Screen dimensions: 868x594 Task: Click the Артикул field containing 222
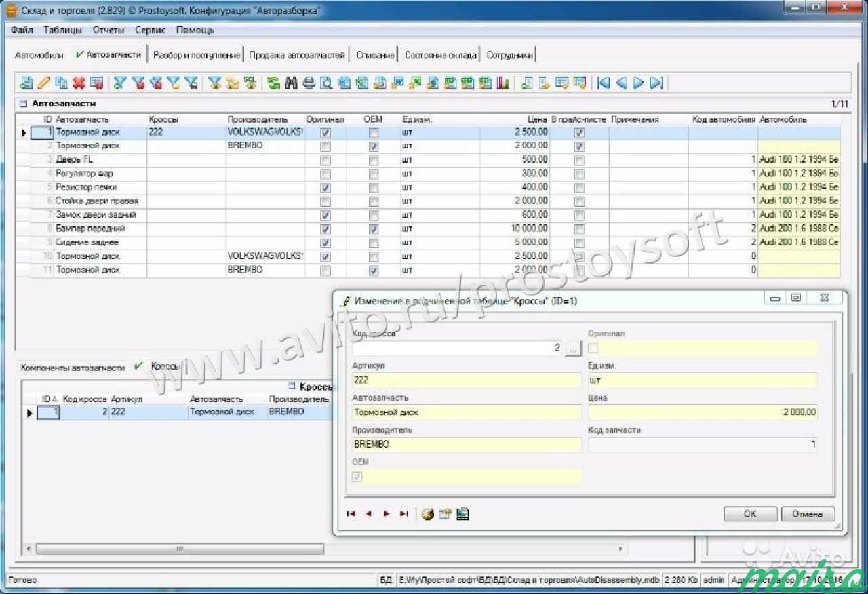pyautogui.click(x=467, y=380)
